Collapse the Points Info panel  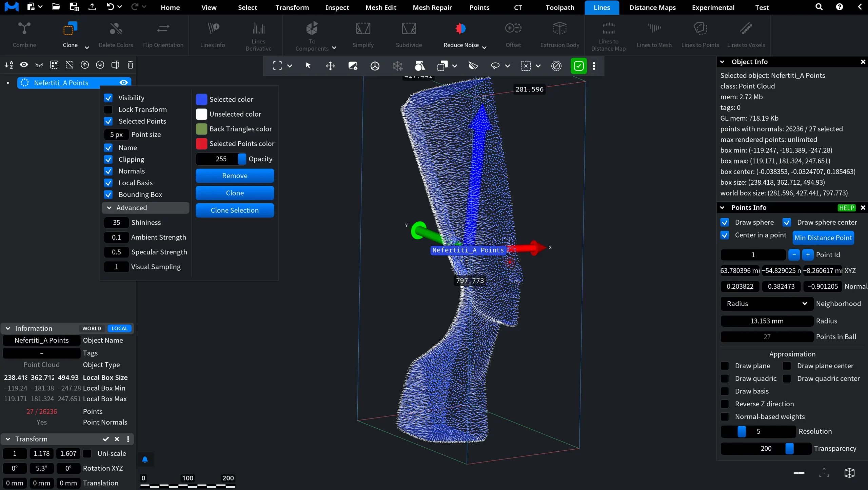(722, 207)
